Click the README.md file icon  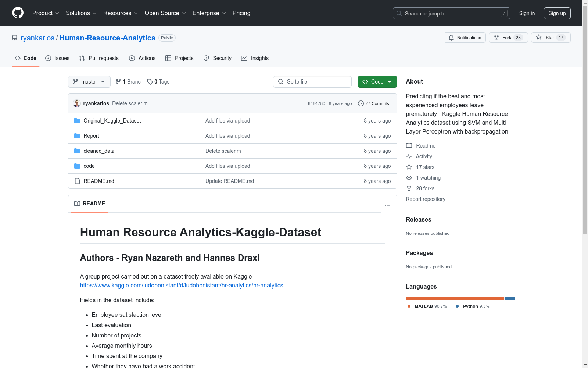[x=77, y=181]
